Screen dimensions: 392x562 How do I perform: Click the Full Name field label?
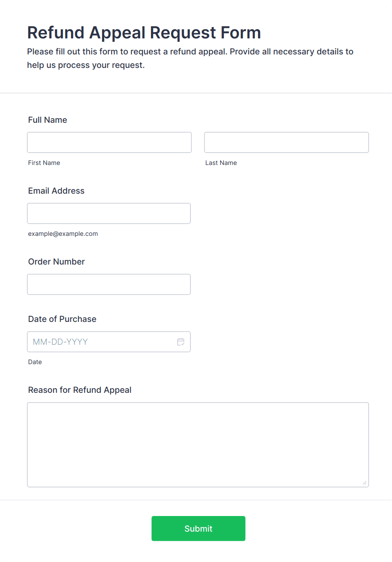48,120
